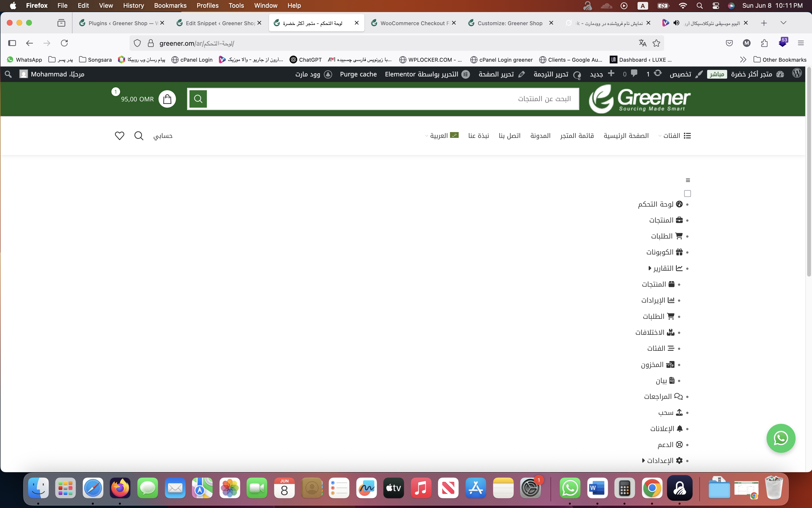812x508 pixels.
Task: Open المراجعات reviews in dashboard menu
Action: (x=663, y=396)
